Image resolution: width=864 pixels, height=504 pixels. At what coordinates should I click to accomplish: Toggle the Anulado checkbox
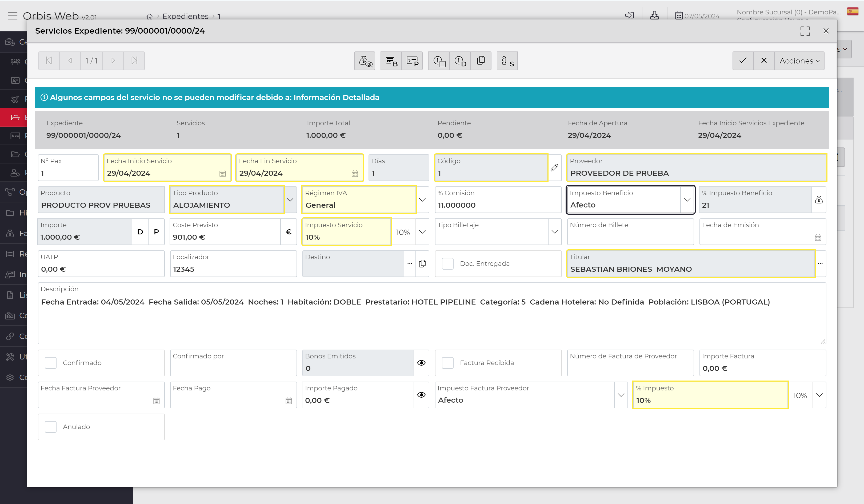click(x=51, y=427)
